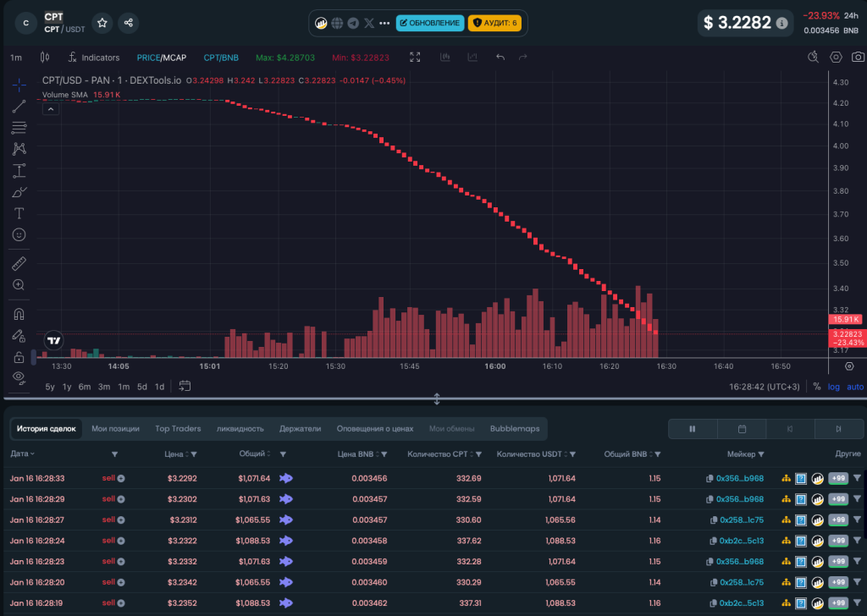Screen dimensions: 867x616
Task: Open the 1m time interval dropdown
Action: [16, 58]
